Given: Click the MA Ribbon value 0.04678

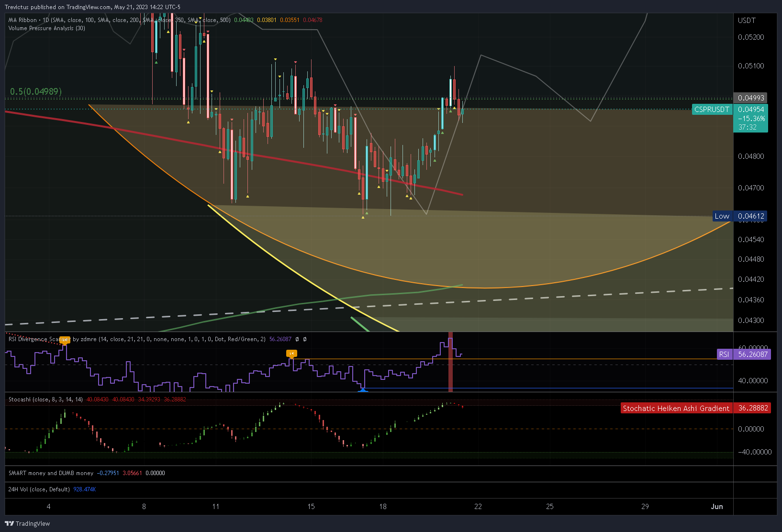Looking at the screenshot, I should [x=313, y=20].
